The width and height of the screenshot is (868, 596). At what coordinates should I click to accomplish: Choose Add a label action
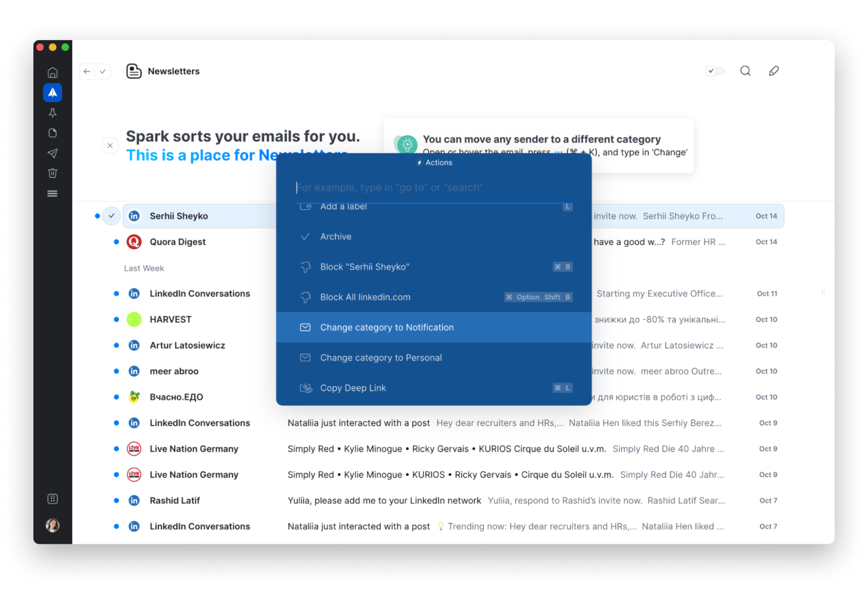[x=433, y=207]
